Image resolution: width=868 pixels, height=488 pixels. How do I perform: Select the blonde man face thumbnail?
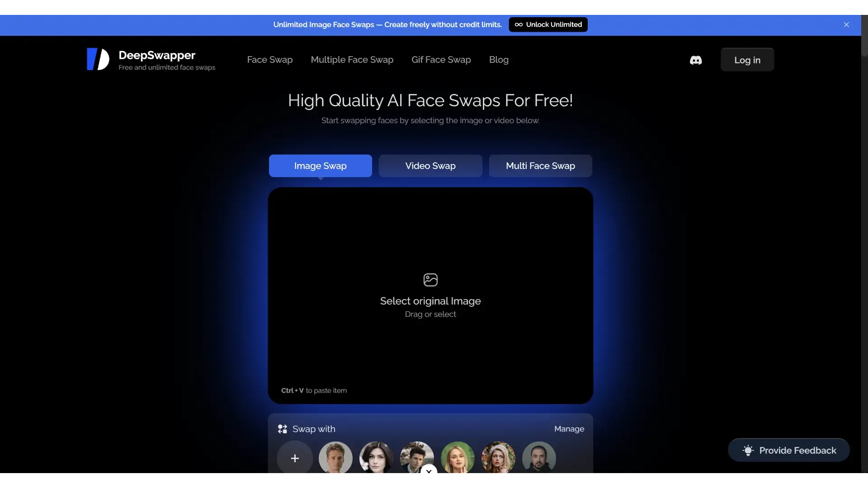tap(335, 458)
